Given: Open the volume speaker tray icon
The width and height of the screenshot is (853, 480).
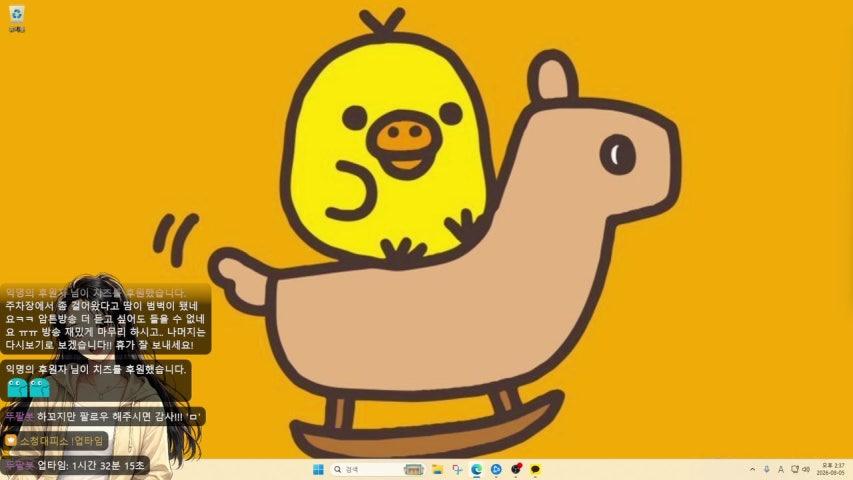Looking at the screenshot, I should pos(806,469).
